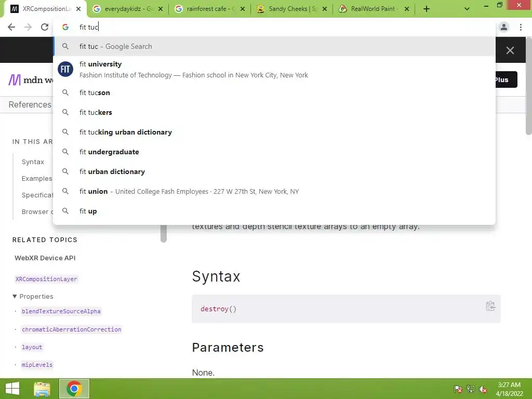Close the rainforest cafe tab
Image resolution: width=532 pixels, height=399 pixels.
pyautogui.click(x=243, y=9)
